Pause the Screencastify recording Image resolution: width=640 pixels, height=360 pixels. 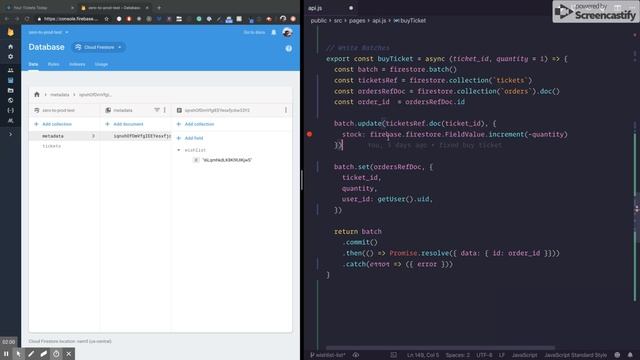tap(6, 354)
